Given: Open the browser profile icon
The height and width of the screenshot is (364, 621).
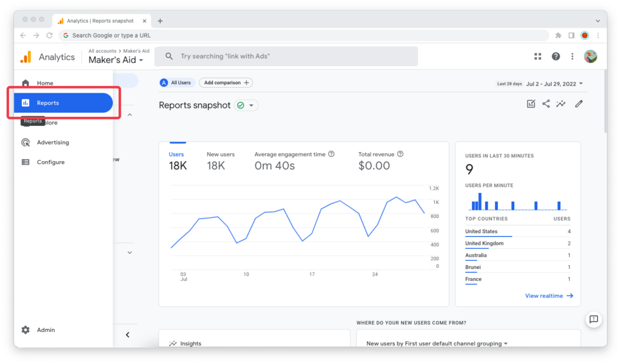Looking at the screenshot, I should [x=585, y=35].
